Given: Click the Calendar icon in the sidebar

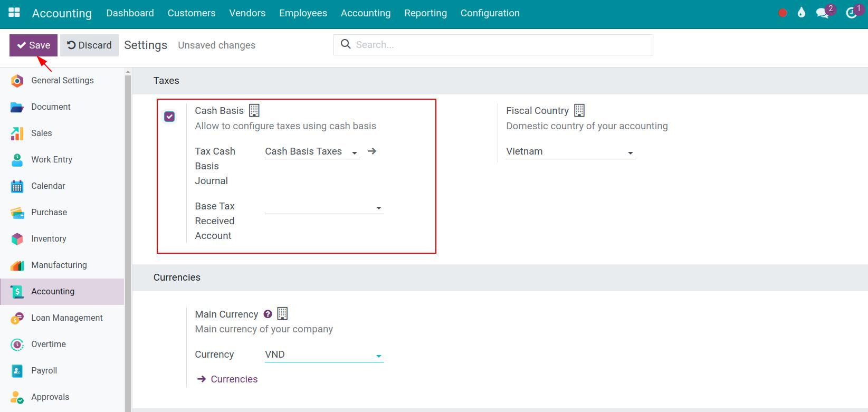Looking at the screenshot, I should 17,186.
